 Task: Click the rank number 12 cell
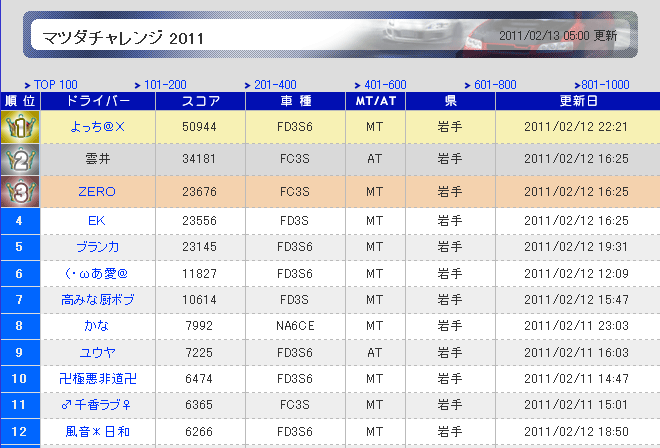coord(20,432)
